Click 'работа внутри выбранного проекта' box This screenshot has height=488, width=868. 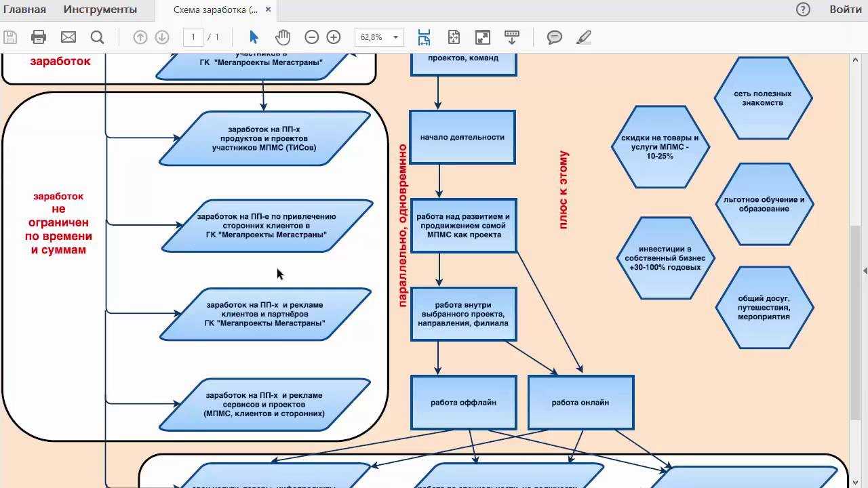point(464,314)
